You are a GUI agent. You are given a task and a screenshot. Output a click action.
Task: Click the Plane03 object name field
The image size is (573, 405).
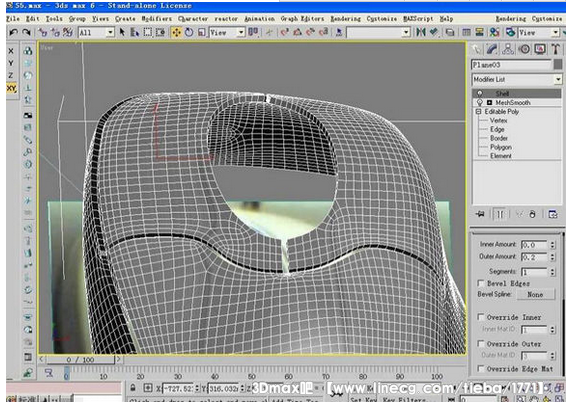click(511, 65)
